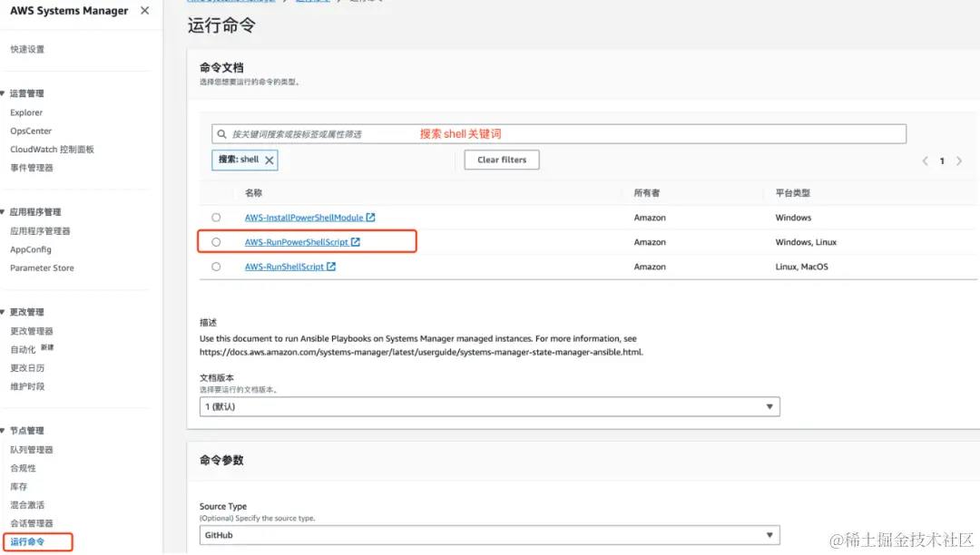
Task: Open the AWS-RunPowerShellScript document link
Action: [x=296, y=242]
